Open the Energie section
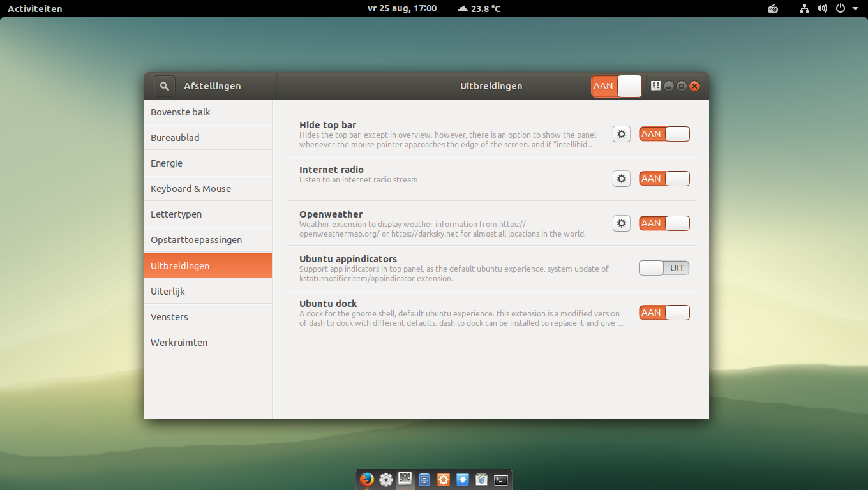Viewport: 868px width, 490px height. tap(208, 163)
